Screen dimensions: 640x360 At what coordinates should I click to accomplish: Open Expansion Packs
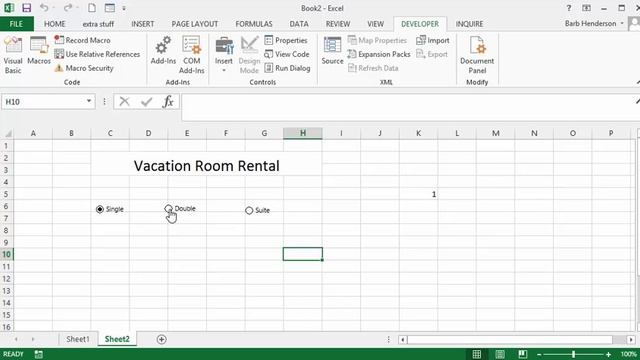click(x=379, y=54)
